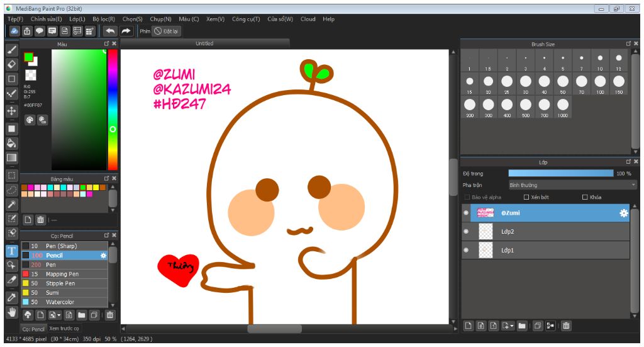The height and width of the screenshot is (347, 644).
Task: Enable the Xén bớt clipping checkbox
Action: tap(526, 197)
